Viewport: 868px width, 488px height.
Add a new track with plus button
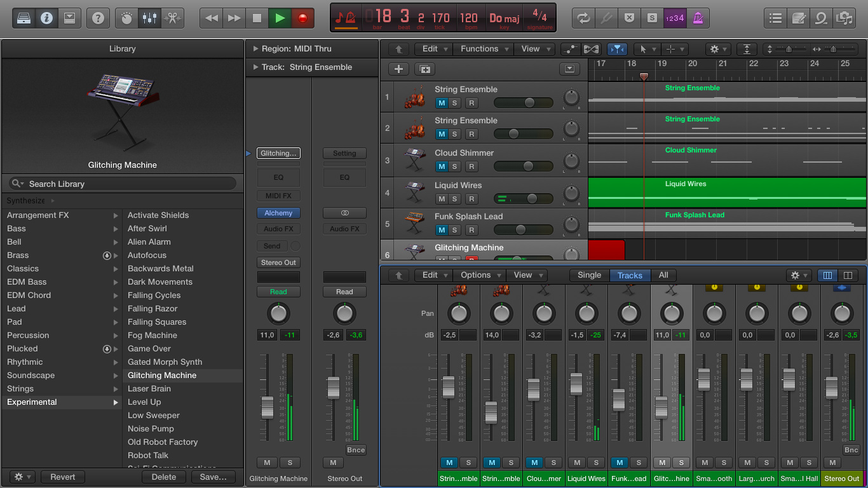coord(398,69)
